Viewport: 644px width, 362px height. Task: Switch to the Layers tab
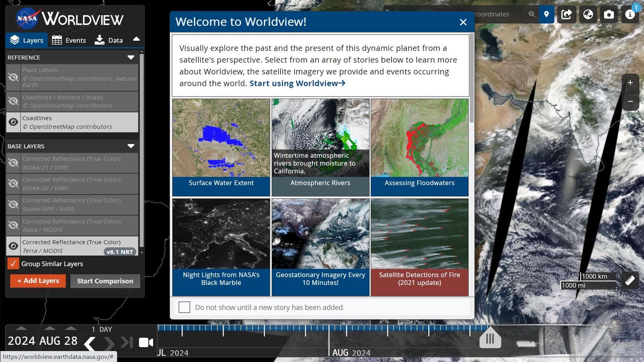pos(27,40)
